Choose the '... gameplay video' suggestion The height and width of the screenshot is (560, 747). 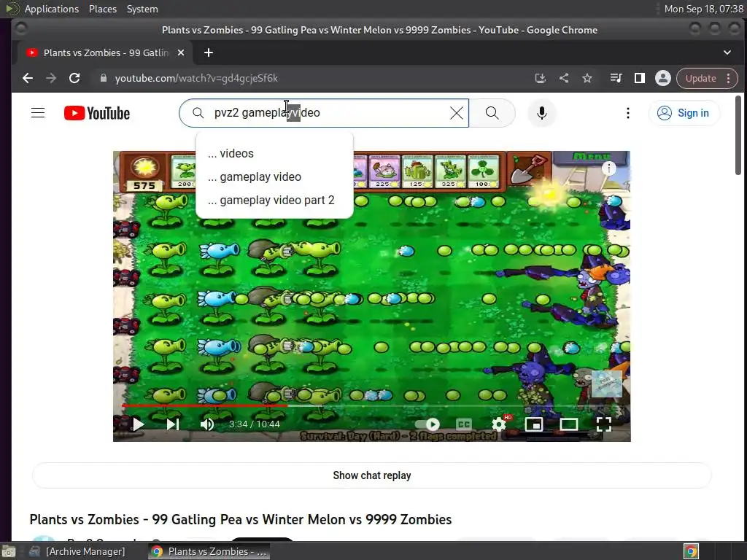pyautogui.click(x=274, y=176)
